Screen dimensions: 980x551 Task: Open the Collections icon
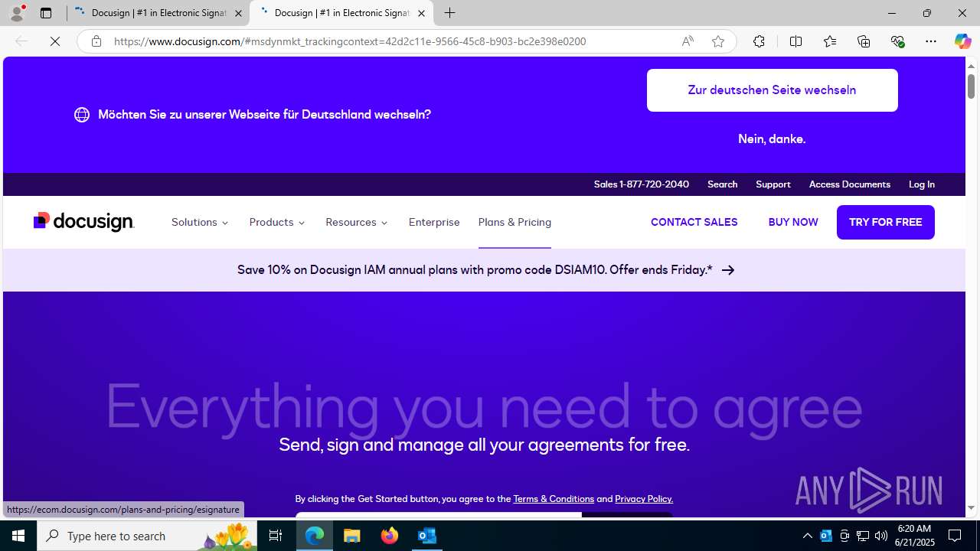click(x=864, y=41)
